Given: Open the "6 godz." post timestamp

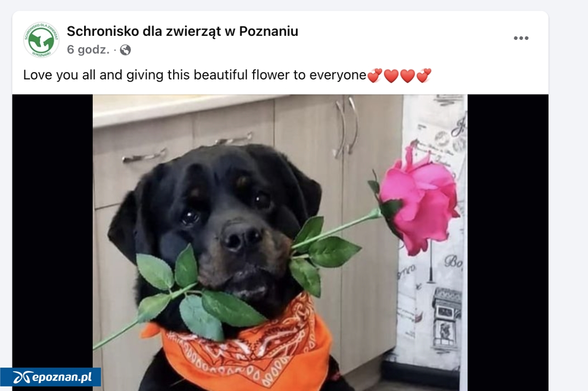Looking at the screenshot, I should 88,50.
